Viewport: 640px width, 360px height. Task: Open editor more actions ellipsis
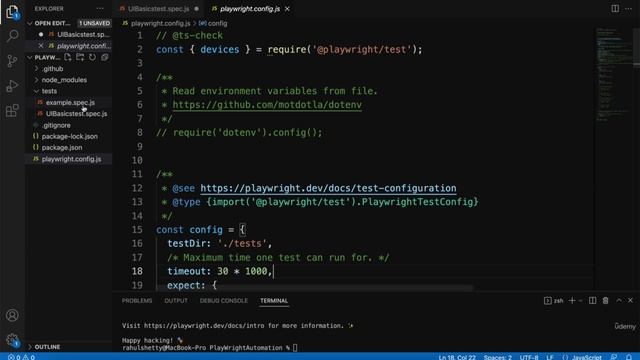tap(629, 9)
